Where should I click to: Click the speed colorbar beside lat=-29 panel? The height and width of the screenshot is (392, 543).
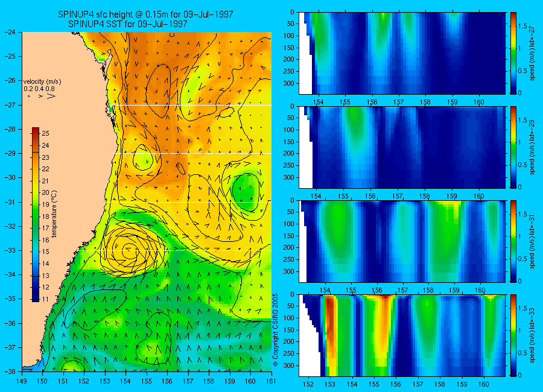513,148
